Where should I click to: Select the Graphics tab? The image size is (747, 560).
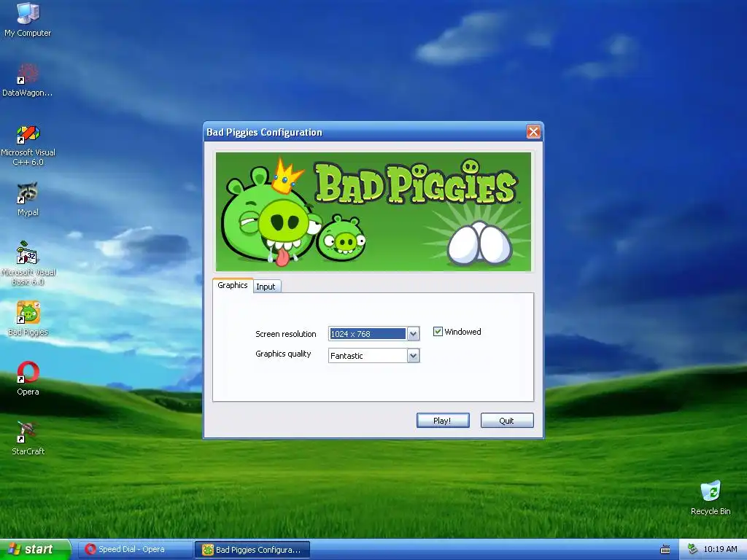click(233, 285)
